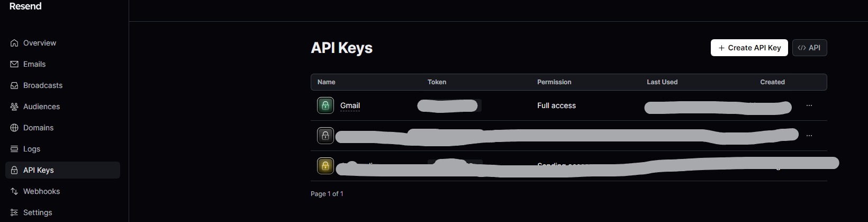Open the API code reference button
The height and width of the screenshot is (222, 868).
click(809, 48)
